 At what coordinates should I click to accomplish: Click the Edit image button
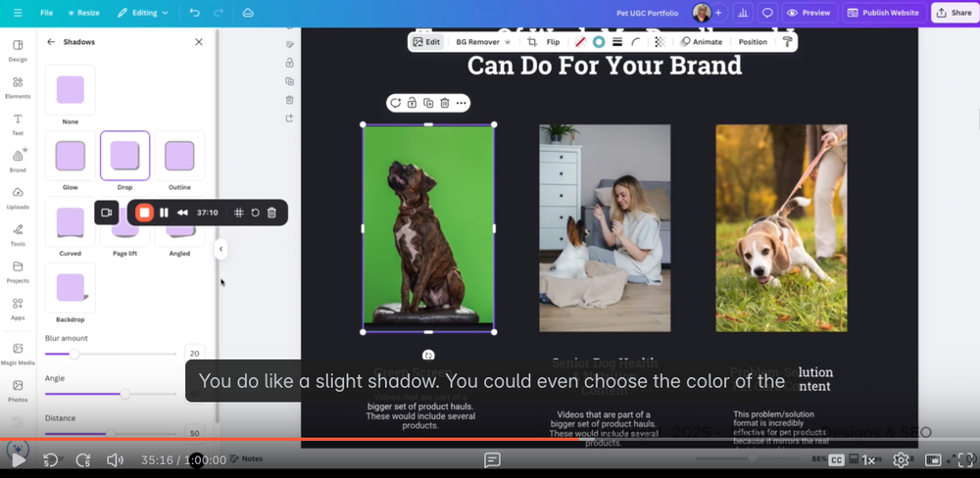click(426, 42)
